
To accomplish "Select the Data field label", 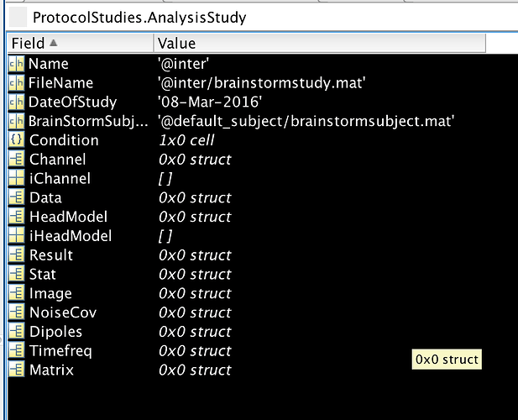I will 45,198.
